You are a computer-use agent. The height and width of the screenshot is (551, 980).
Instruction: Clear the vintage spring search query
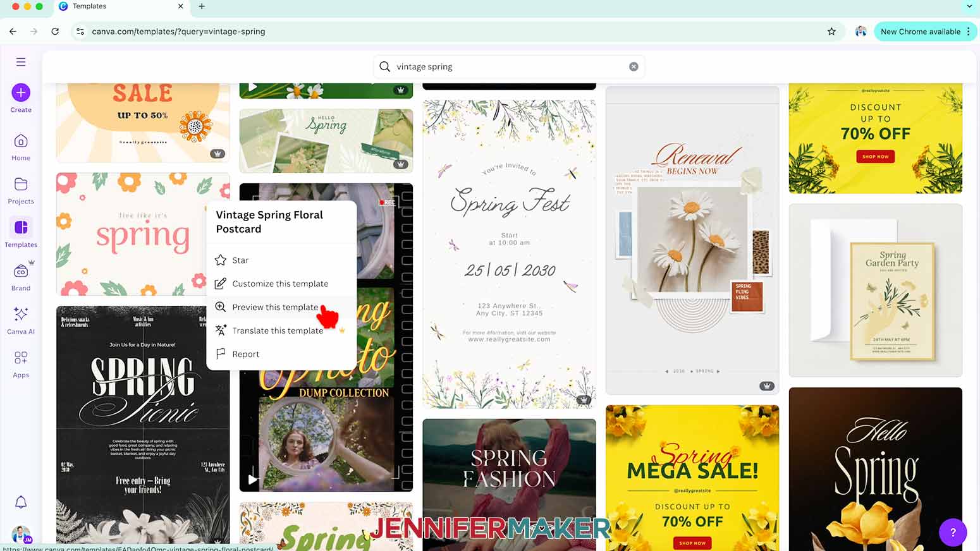634,67
